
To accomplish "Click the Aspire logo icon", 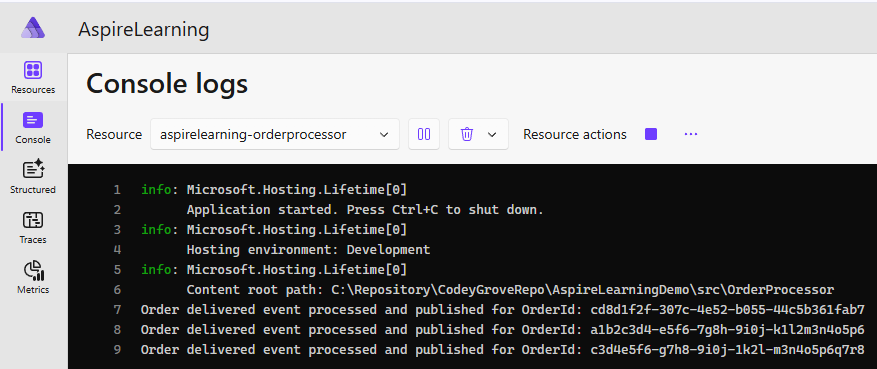I will click(x=33, y=28).
